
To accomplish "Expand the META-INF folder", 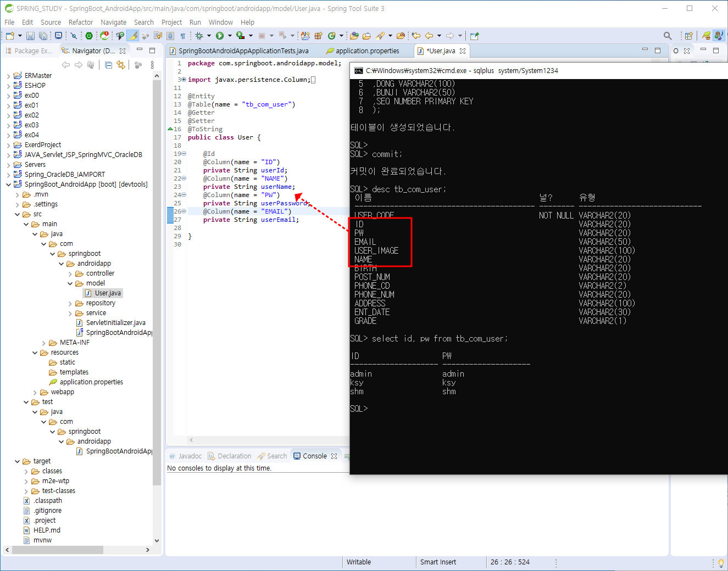I will tap(44, 343).
